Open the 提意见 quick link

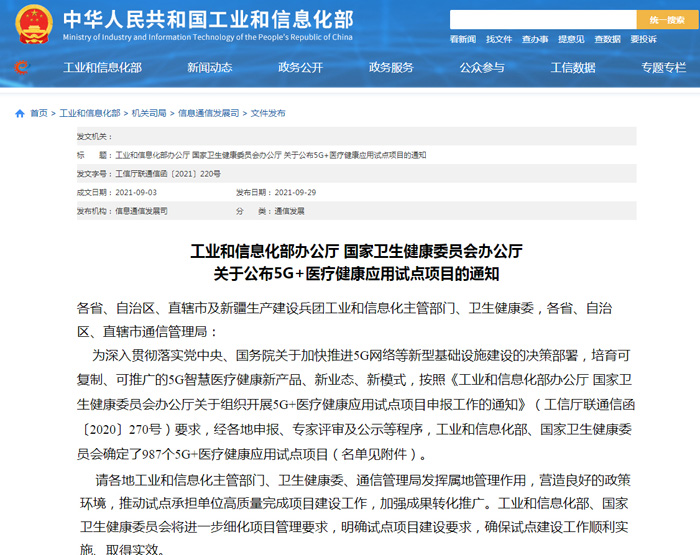pyautogui.click(x=571, y=39)
